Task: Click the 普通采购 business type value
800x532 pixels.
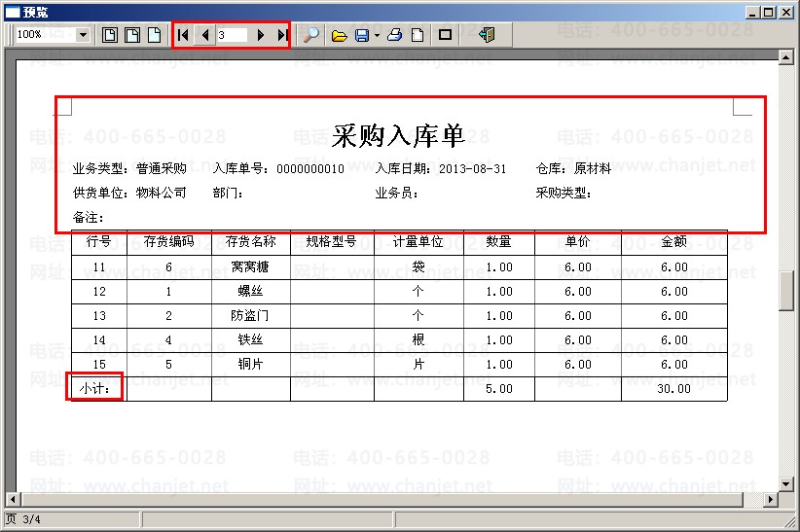Action: 162,169
